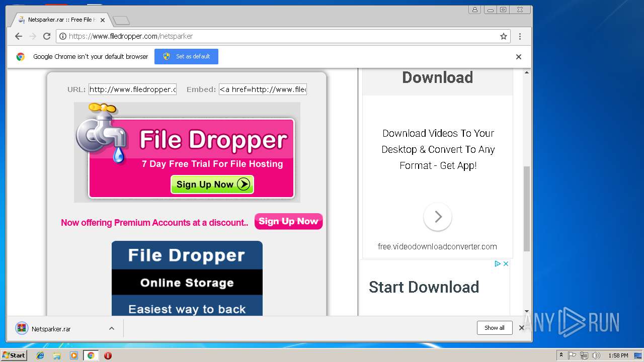The height and width of the screenshot is (362, 644).
Task: Click the red taskbar application icon
Action: pyautogui.click(x=108, y=355)
